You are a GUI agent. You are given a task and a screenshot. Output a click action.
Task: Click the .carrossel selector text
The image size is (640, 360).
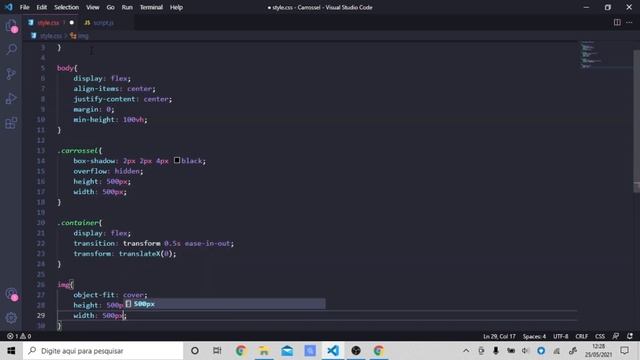point(78,150)
